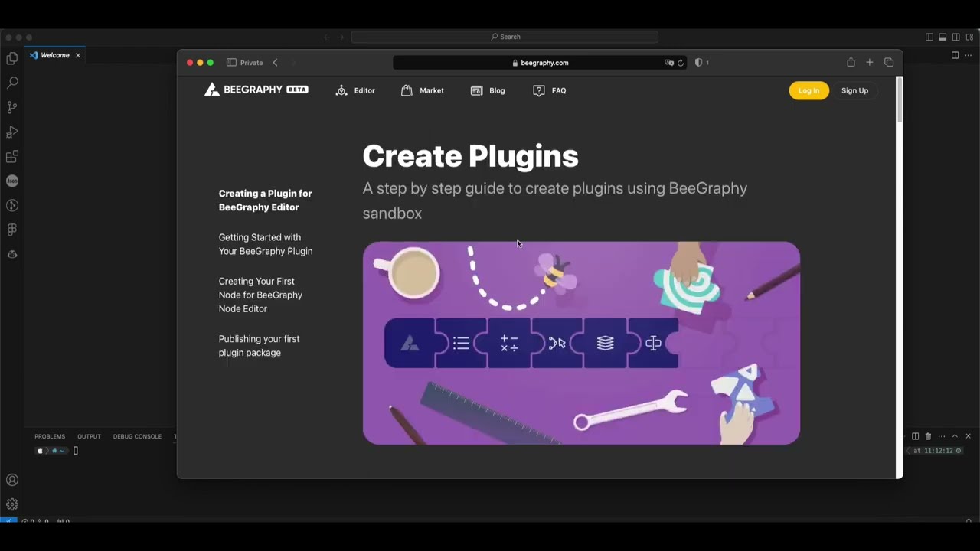Viewport: 980px width, 551px height.
Task: Click the Create Plugins heading
Action: coord(470,156)
